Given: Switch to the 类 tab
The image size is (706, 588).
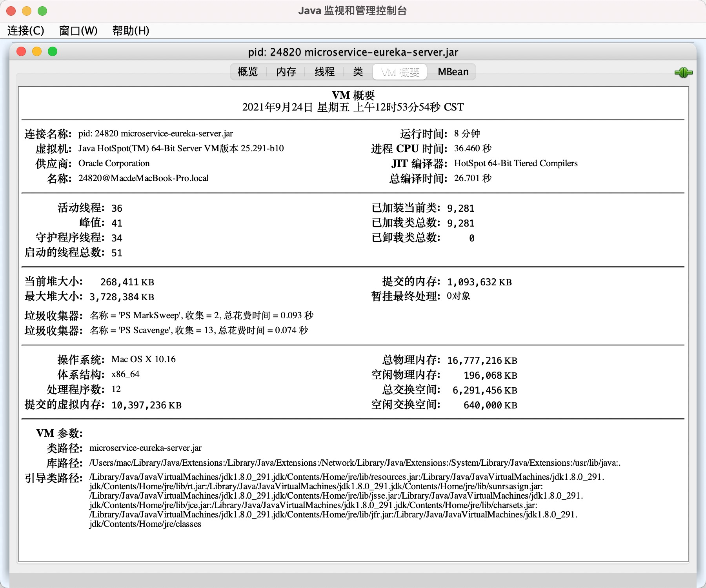Looking at the screenshot, I should (x=358, y=72).
